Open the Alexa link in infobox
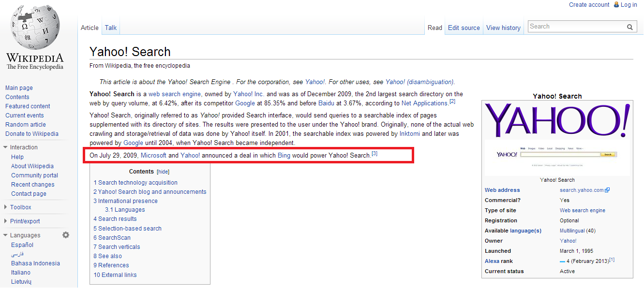 click(x=492, y=261)
